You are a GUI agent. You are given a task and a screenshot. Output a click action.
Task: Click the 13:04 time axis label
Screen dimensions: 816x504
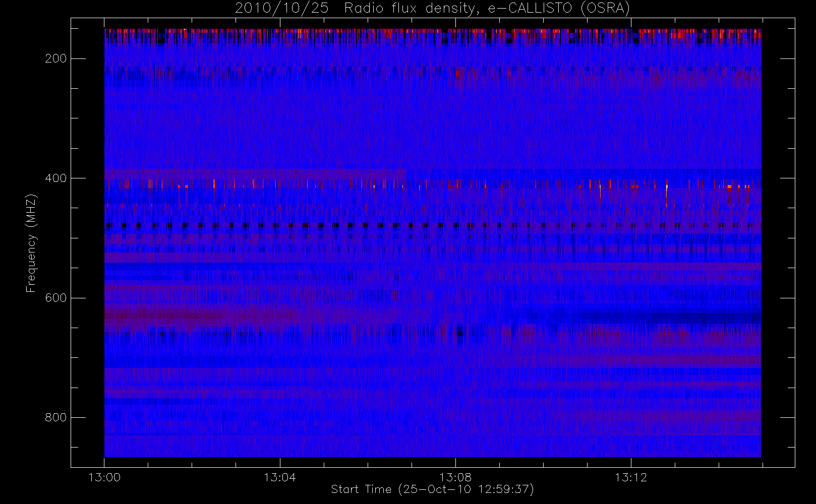(280, 477)
